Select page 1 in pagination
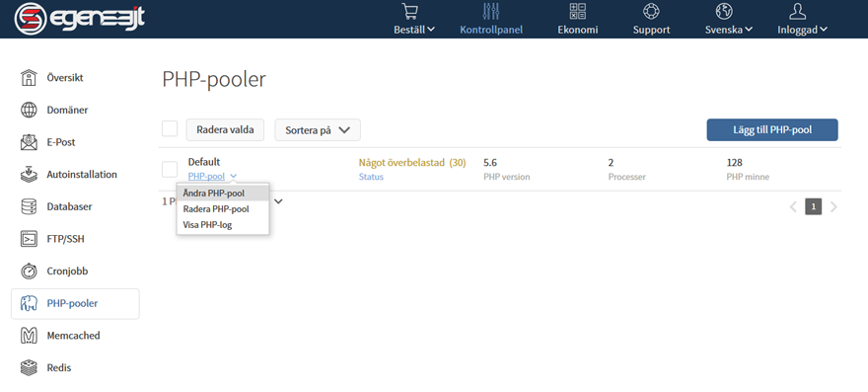868x392 pixels. point(813,206)
